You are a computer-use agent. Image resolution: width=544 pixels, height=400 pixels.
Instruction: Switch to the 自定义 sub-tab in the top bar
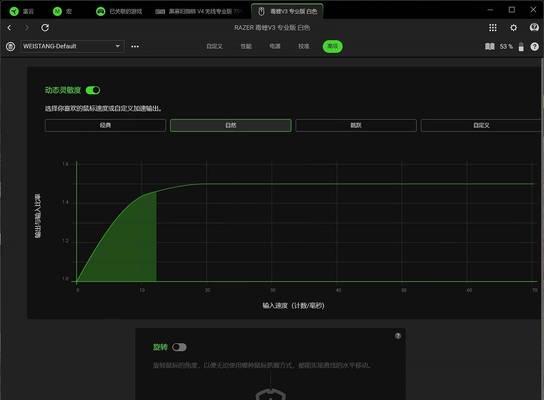pyautogui.click(x=214, y=46)
